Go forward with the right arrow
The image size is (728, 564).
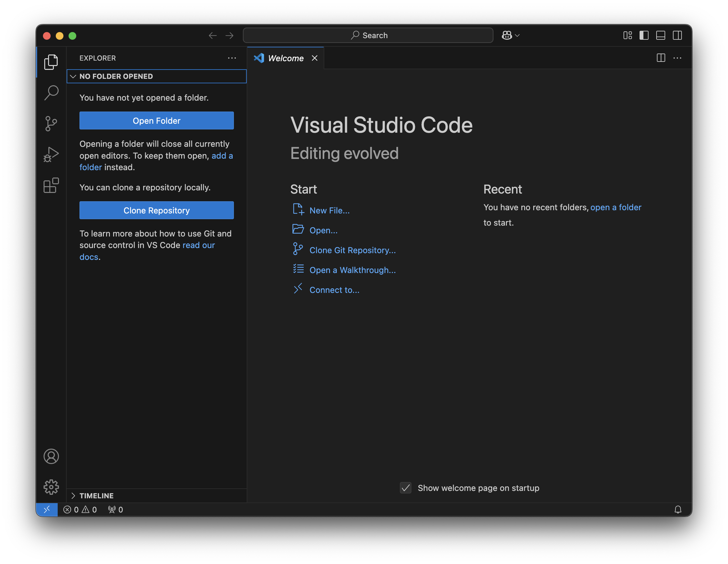[229, 35]
